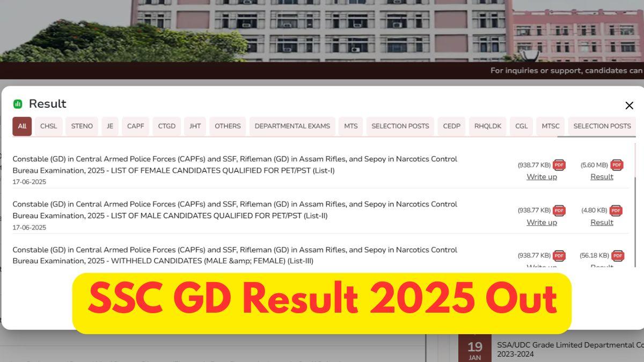Open the MTSC tab
This screenshot has width=644, height=362.
point(551,126)
